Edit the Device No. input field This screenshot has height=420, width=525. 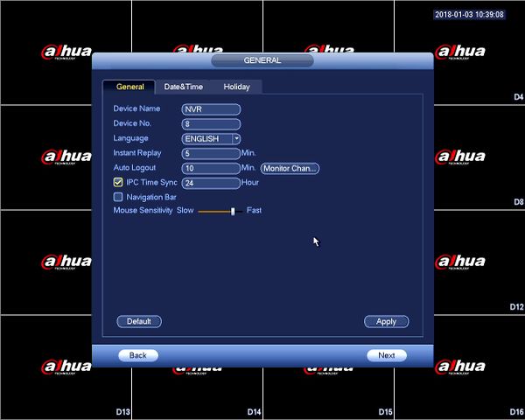coord(211,124)
